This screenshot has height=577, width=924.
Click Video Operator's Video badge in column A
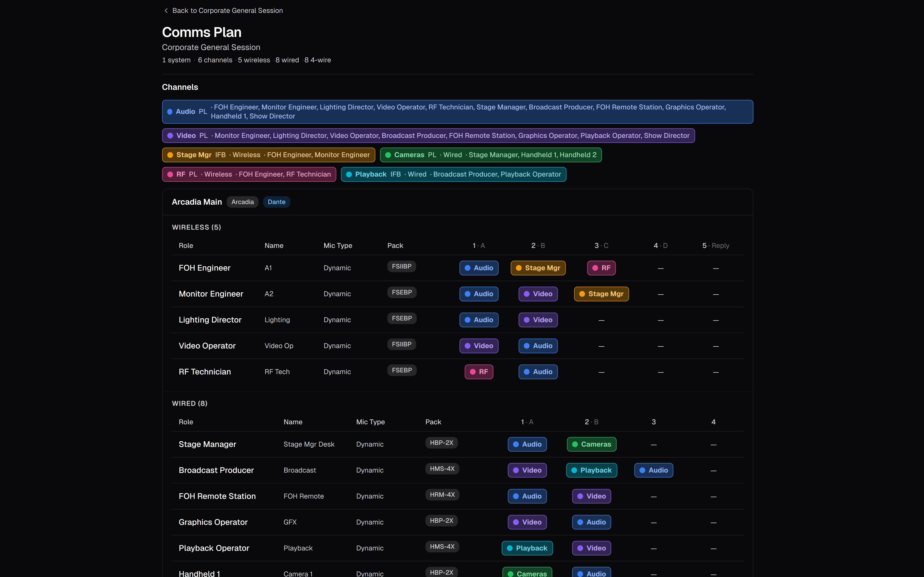coord(479,346)
